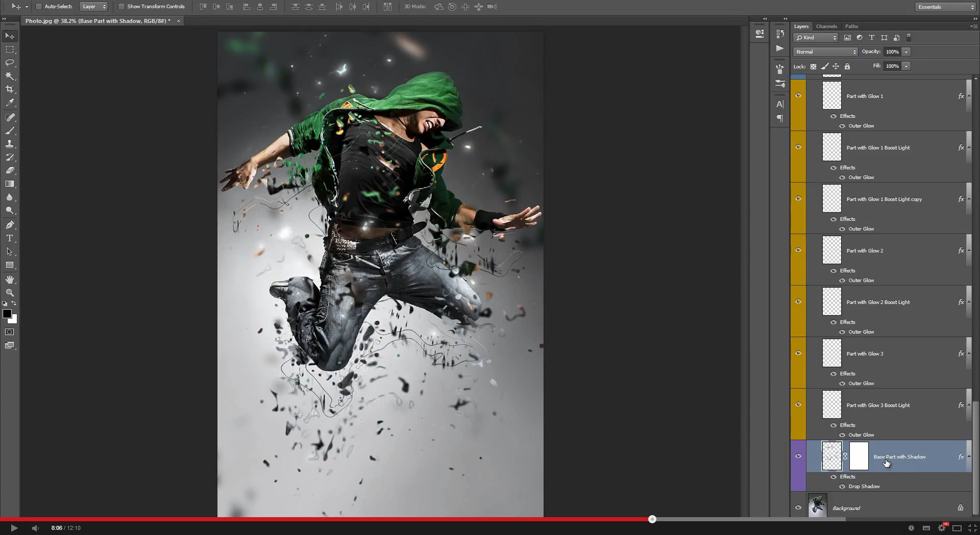Viewport: 980px width, 535px height.
Task: Open the Kind filter dropdown
Action: (x=816, y=38)
